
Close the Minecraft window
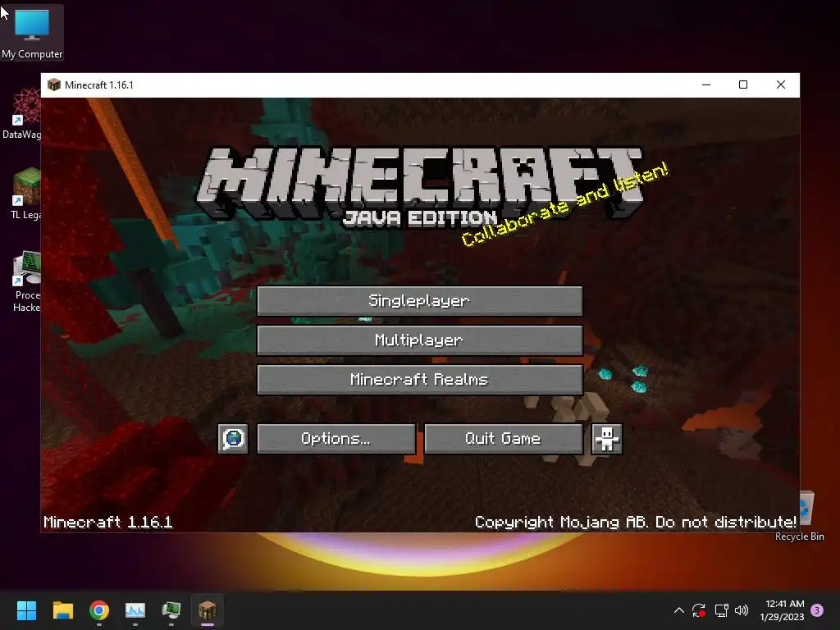coord(781,84)
